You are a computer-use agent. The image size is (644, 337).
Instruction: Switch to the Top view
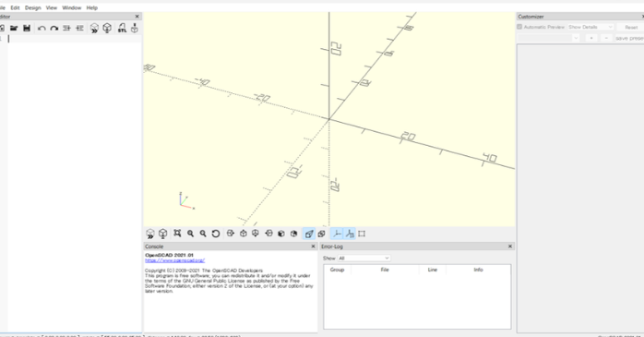coord(244,234)
